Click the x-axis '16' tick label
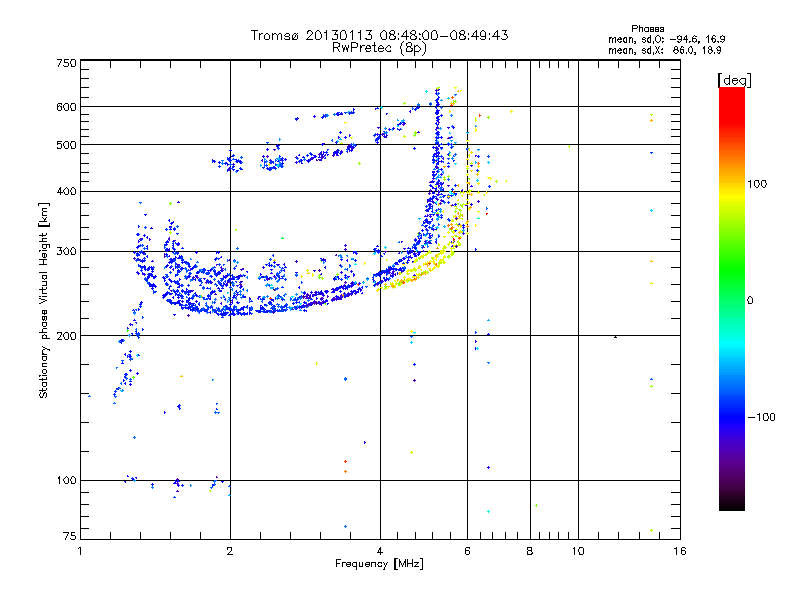 [x=680, y=551]
